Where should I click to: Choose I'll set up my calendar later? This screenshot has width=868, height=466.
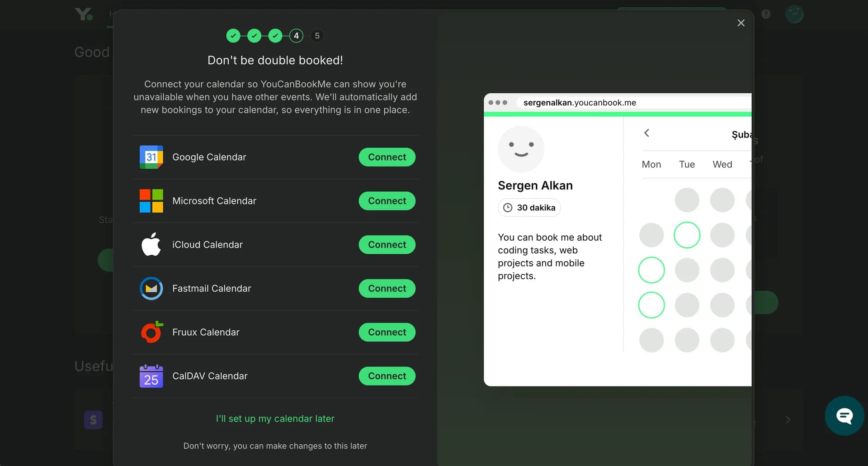coord(275,418)
